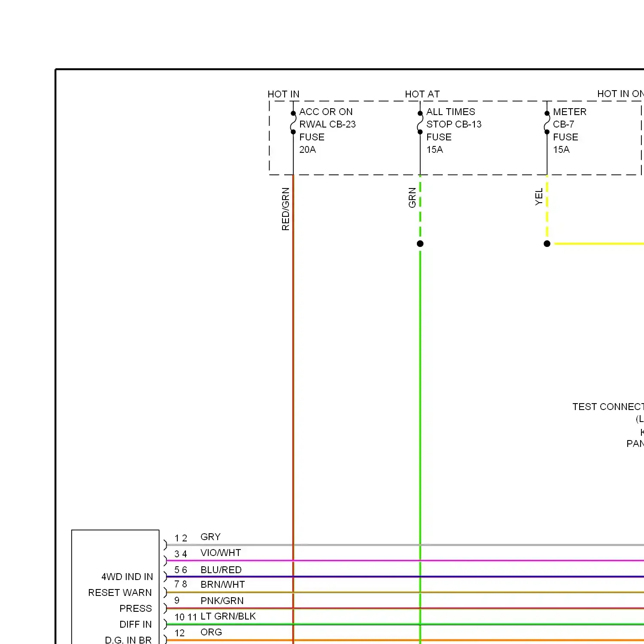644x644 pixels.
Task: Click pin number 9
Action: tap(177, 600)
